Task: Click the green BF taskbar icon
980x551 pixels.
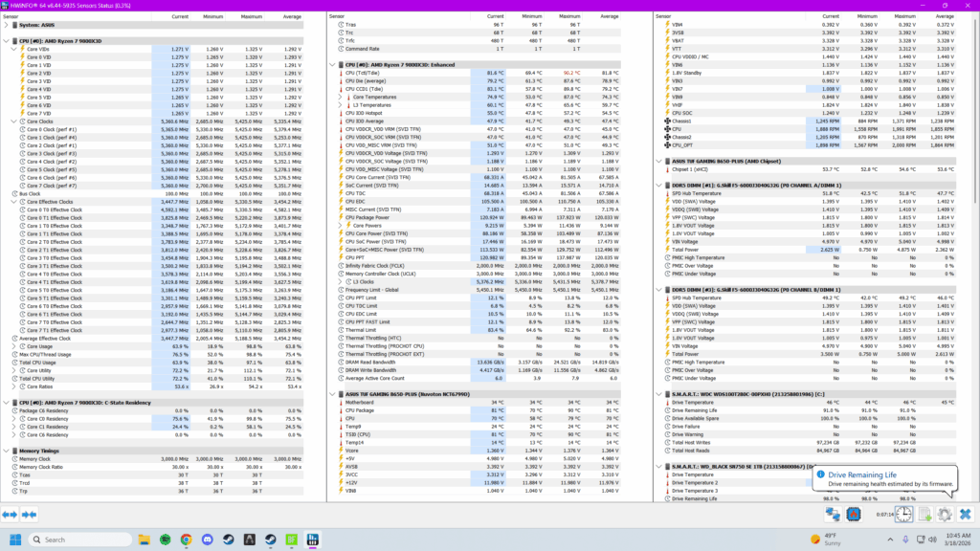Action: tap(292, 540)
